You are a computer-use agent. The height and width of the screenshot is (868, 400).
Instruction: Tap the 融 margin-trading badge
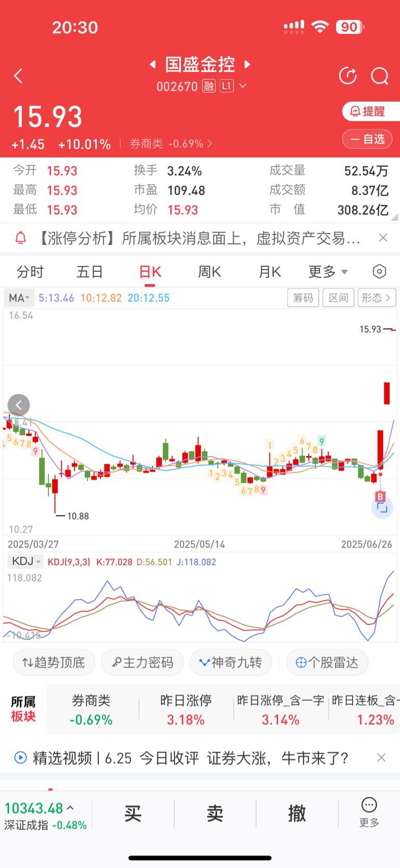point(209,86)
